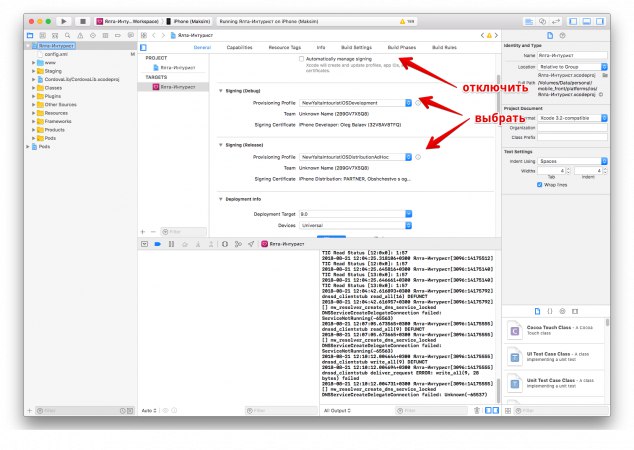Remove the target with the minus button
634x450 pixels.
(x=153, y=232)
